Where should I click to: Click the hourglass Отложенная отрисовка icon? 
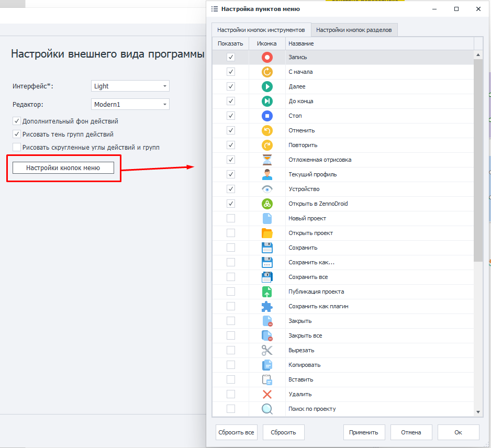(x=267, y=160)
